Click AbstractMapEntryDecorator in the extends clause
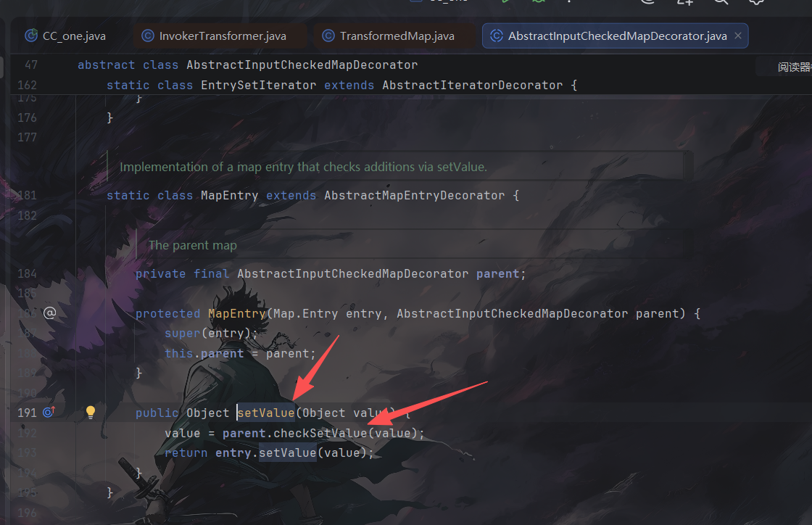This screenshot has width=812, height=525. [x=414, y=195]
